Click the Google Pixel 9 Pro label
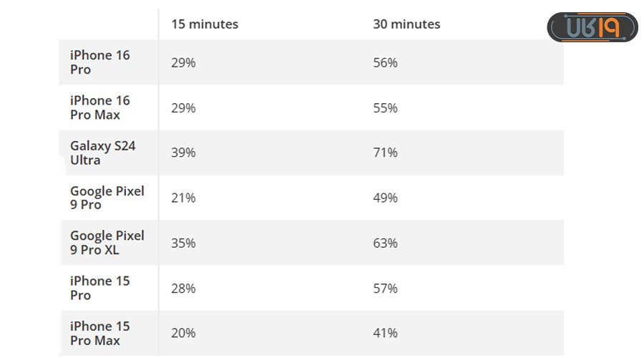Viewport: 644px width, 358px height. click(x=107, y=198)
